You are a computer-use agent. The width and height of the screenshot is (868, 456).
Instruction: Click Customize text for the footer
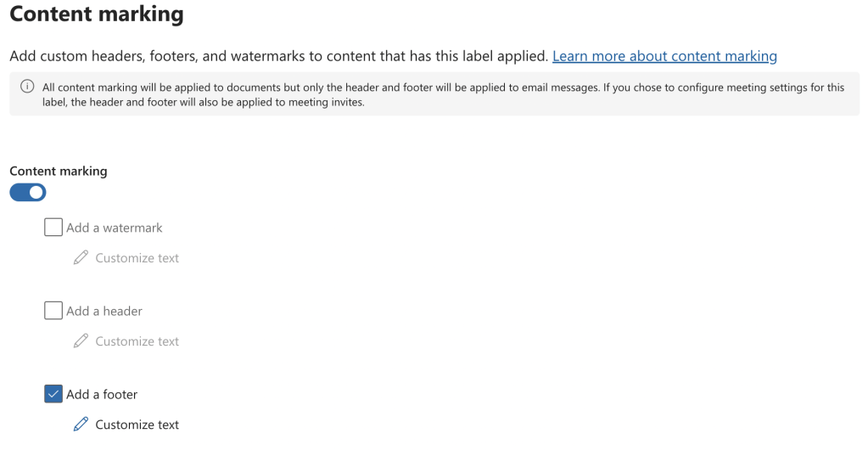pyautogui.click(x=137, y=425)
